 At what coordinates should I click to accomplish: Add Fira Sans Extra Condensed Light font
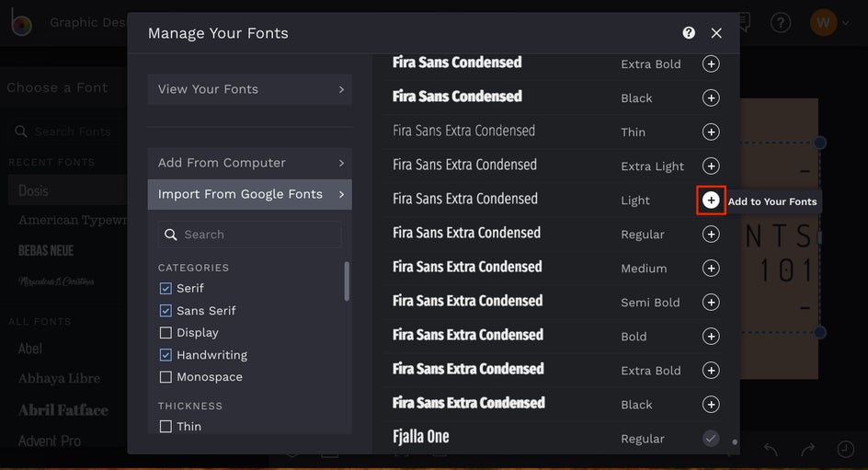(711, 201)
